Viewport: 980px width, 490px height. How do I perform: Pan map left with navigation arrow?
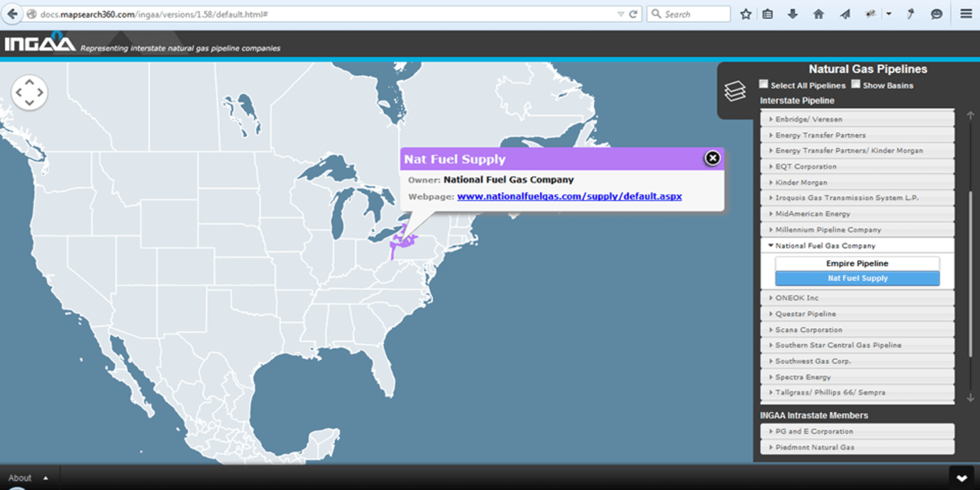[x=18, y=92]
